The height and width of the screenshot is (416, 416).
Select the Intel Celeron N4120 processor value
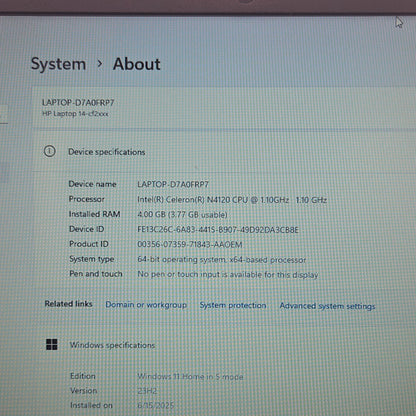232,200
